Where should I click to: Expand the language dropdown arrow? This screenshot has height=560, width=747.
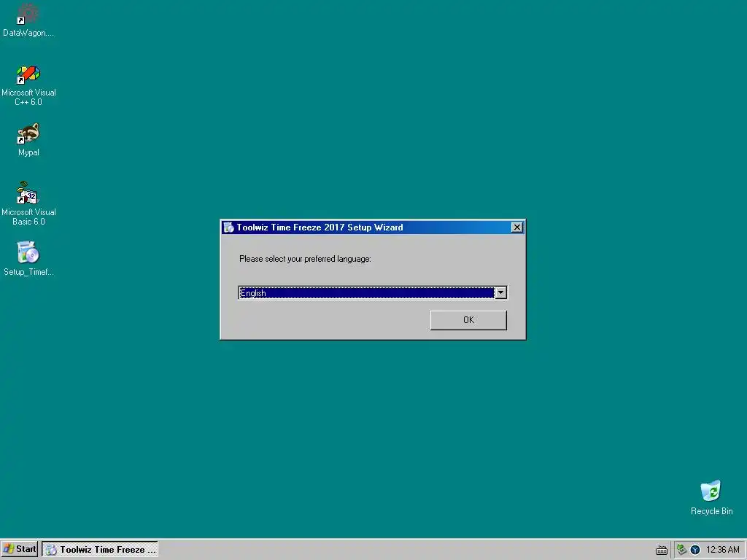pyautogui.click(x=500, y=293)
